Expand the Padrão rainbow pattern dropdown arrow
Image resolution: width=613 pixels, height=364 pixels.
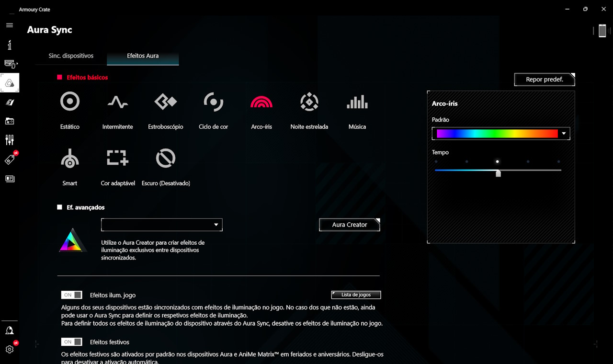(564, 134)
